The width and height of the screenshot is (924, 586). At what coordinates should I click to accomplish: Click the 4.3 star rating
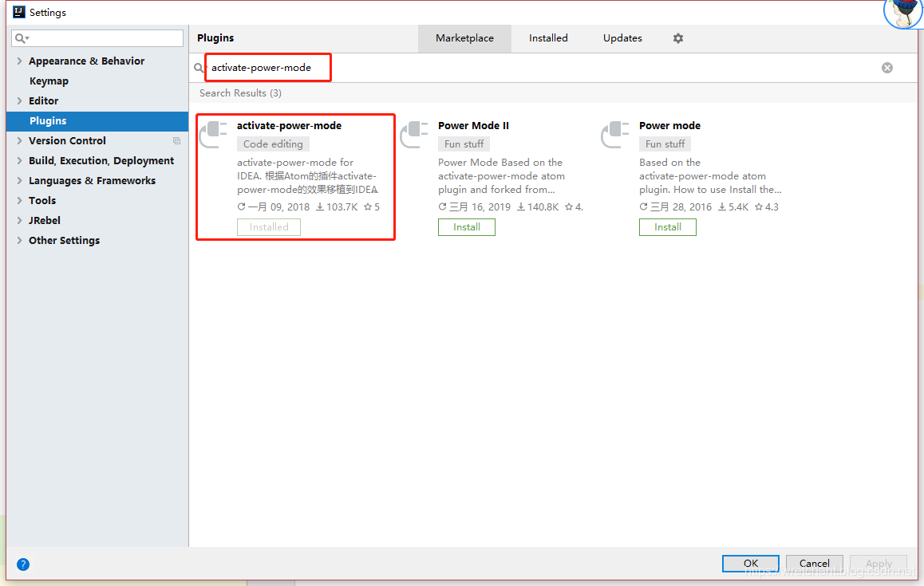coord(767,206)
